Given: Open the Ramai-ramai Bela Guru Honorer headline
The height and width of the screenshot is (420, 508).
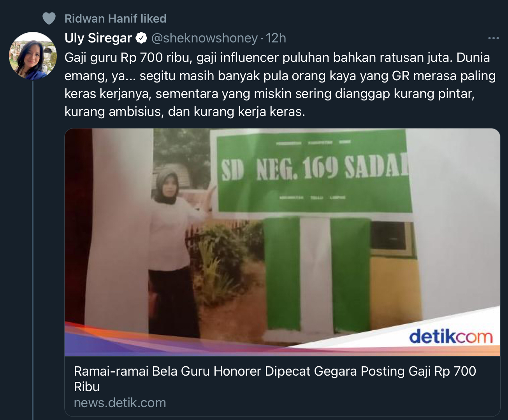Looking at the screenshot, I should [275, 379].
